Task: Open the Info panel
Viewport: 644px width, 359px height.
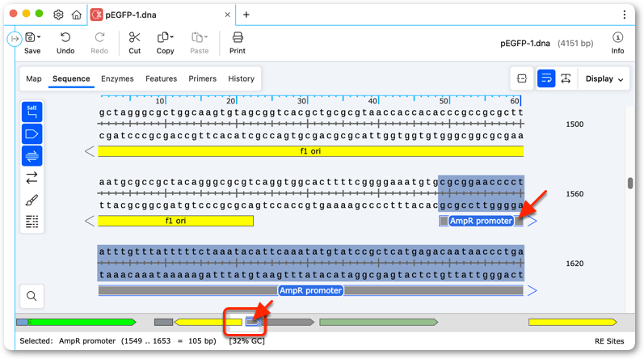Action: 617,43
